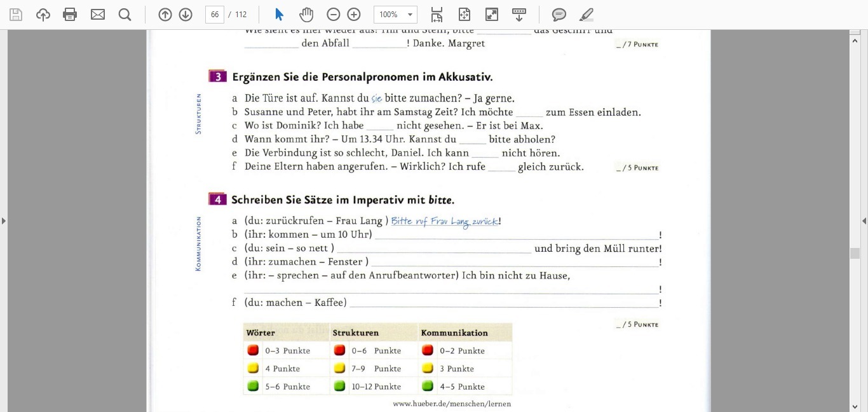Click the '5–6 Punkte' table cell
868x412 pixels.
(x=288, y=386)
